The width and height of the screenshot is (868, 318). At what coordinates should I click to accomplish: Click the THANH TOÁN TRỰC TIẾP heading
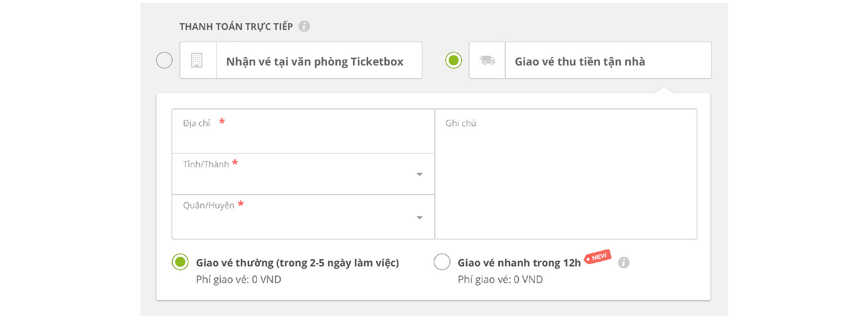236,26
